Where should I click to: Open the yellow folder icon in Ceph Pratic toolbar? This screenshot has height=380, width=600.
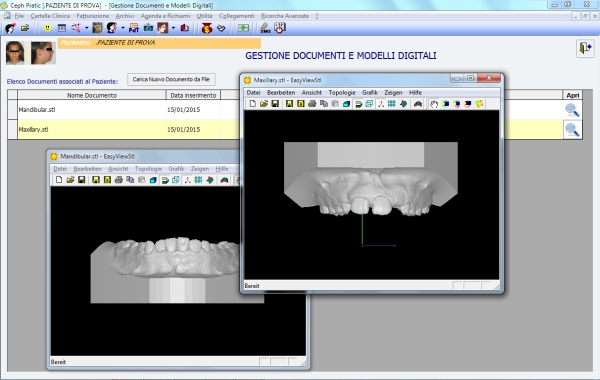pyautogui.click(x=25, y=28)
